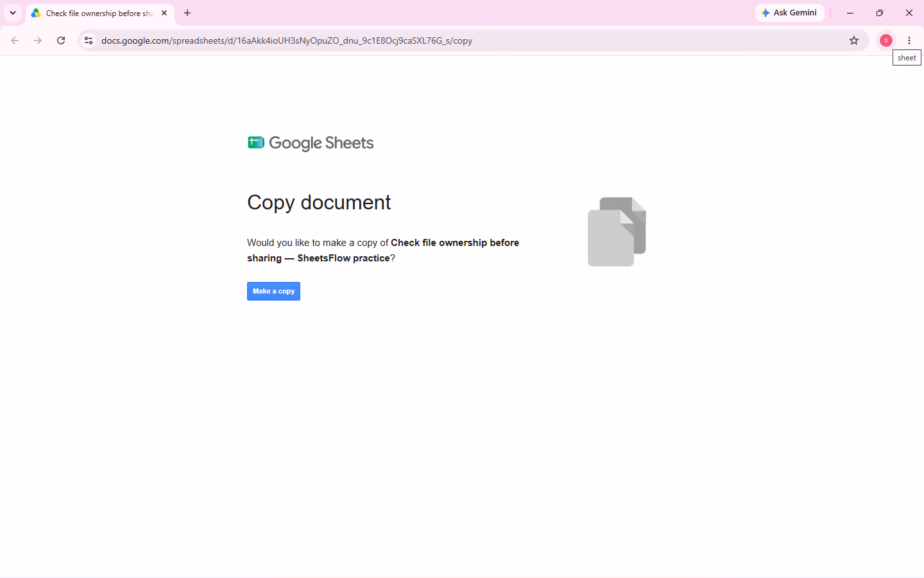Image resolution: width=924 pixels, height=578 pixels.
Task: Select the Check file ownership browser tab
Action: [x=99, y=13]
